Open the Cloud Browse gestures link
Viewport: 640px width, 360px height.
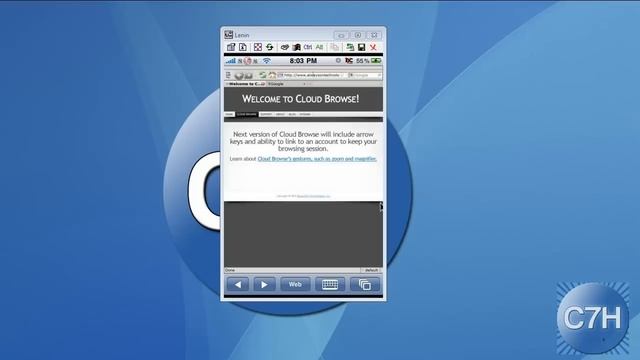coord(317,159)
